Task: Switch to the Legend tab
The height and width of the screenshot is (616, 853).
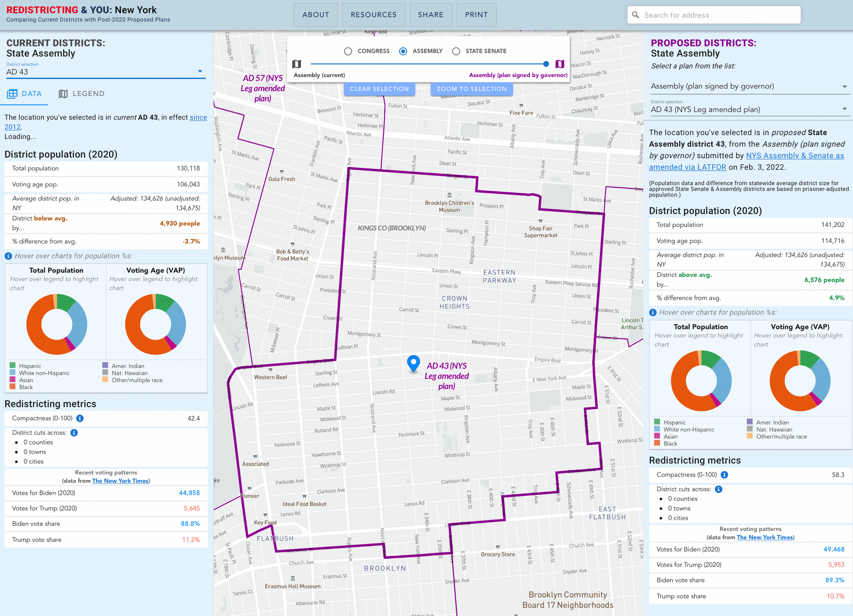Action: point(81,94)
